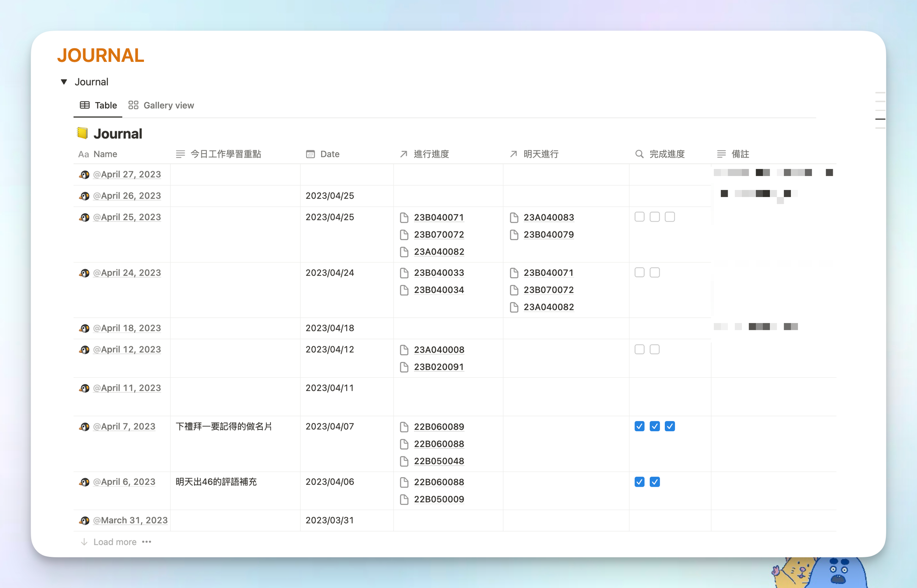This screenshot has height=588, width=917.
Task: Check the first checkbox in April 25 row
Action: 640,217
